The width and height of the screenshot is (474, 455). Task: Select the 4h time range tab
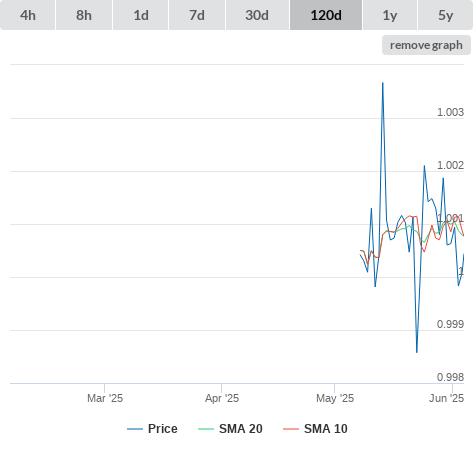(x=28, y=15)
